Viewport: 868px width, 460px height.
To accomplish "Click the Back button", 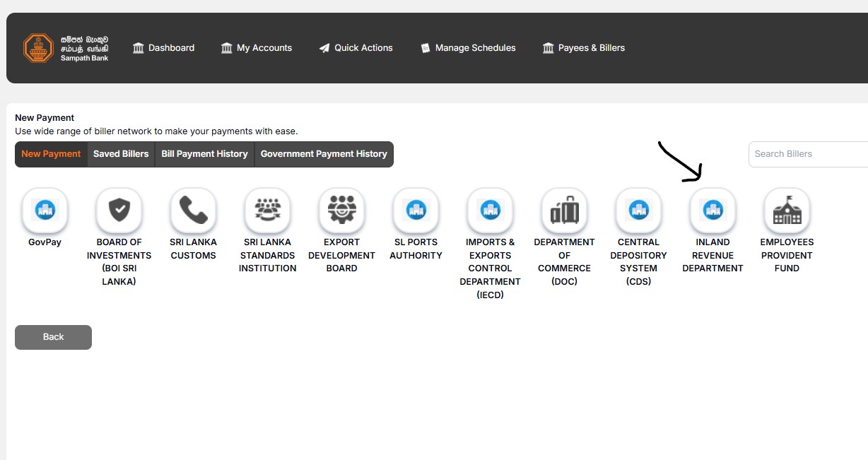I will (53, 337).
